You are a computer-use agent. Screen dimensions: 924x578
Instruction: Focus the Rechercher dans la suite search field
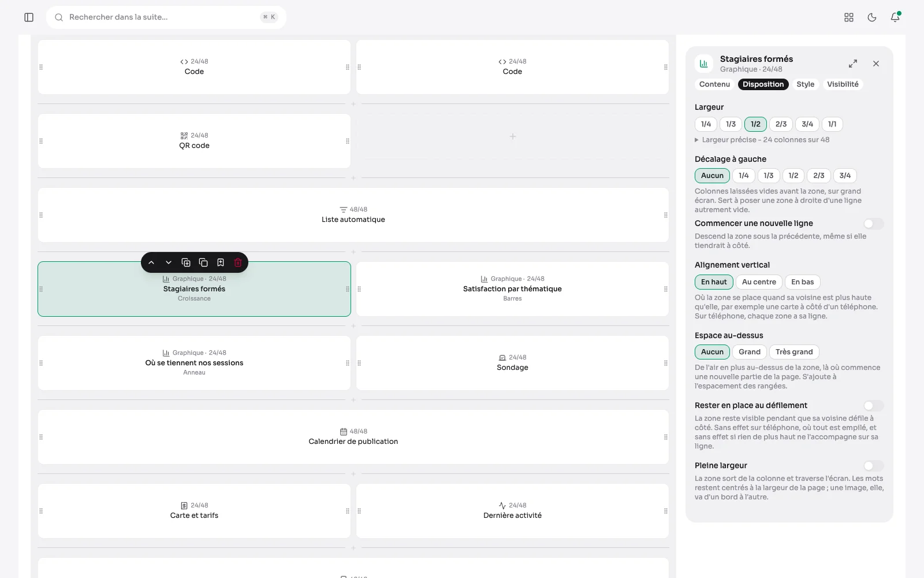pos(166,17)
